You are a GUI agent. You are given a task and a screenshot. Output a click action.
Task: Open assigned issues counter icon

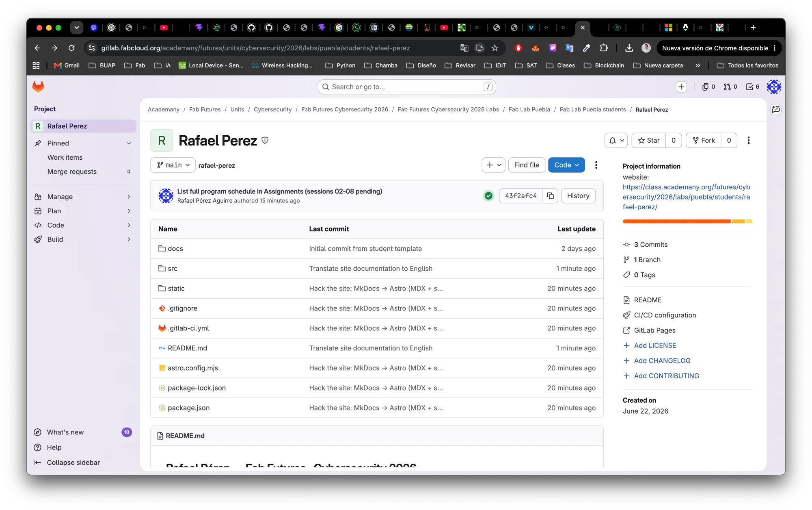708,87
